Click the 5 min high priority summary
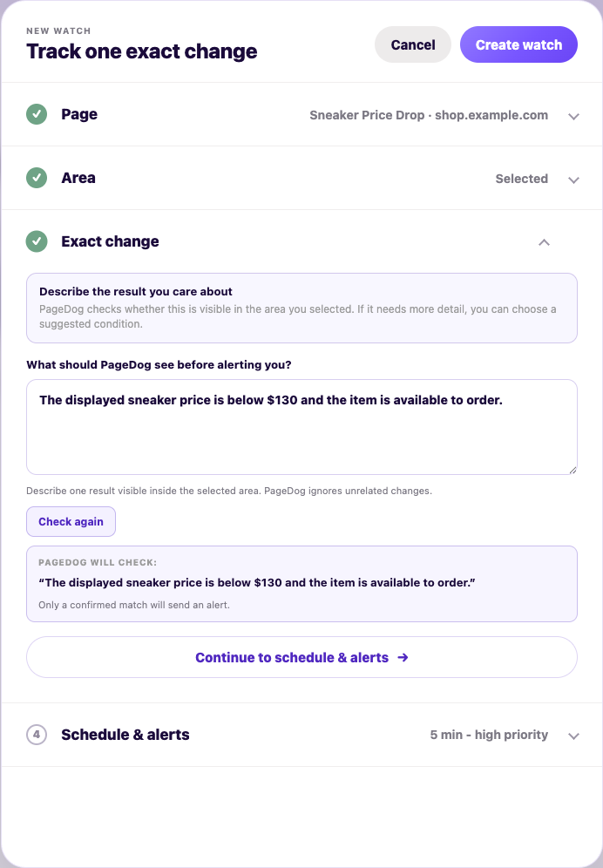Image resolution: width=603 pixels, height=868 pixels. tap(489, 735)
